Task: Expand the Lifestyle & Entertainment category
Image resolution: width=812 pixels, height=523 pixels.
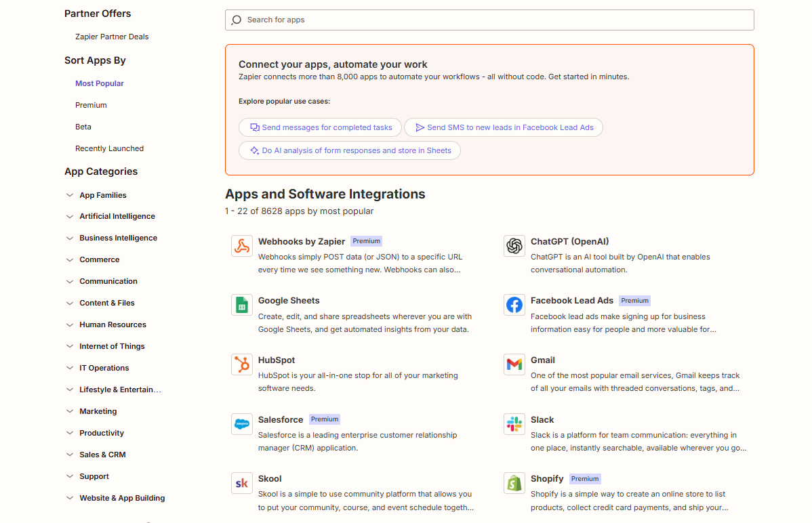Action: pos(70,390)
